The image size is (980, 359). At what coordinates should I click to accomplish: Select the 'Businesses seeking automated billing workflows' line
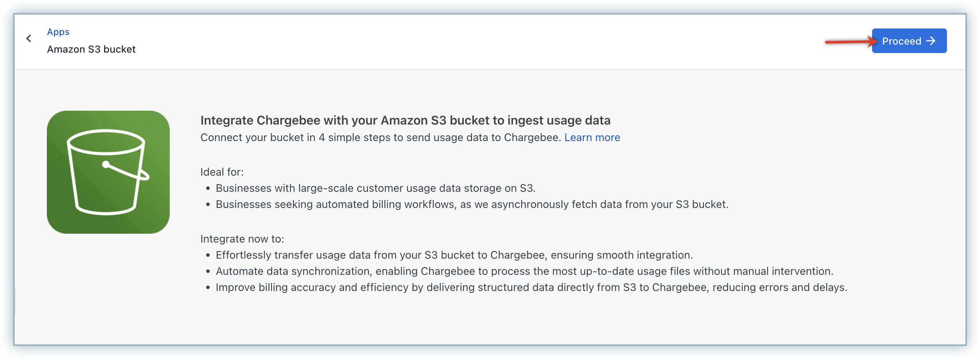pos(472,204)
